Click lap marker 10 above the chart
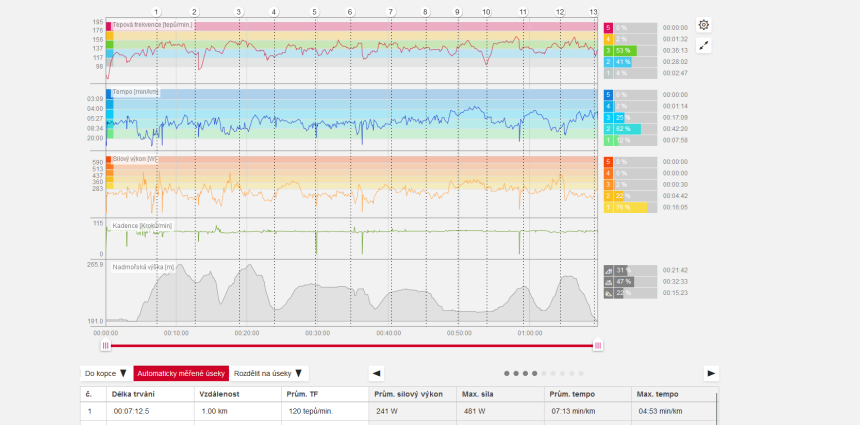 tap(486, 12)
